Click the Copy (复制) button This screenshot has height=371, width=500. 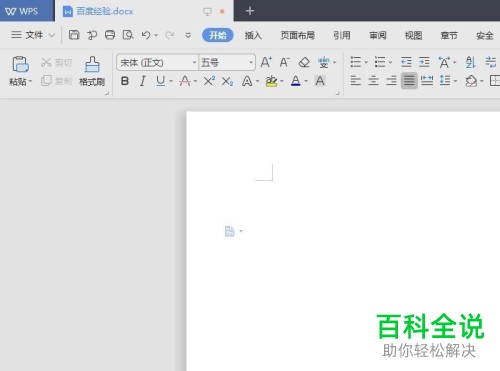click(x=57, y=81)
